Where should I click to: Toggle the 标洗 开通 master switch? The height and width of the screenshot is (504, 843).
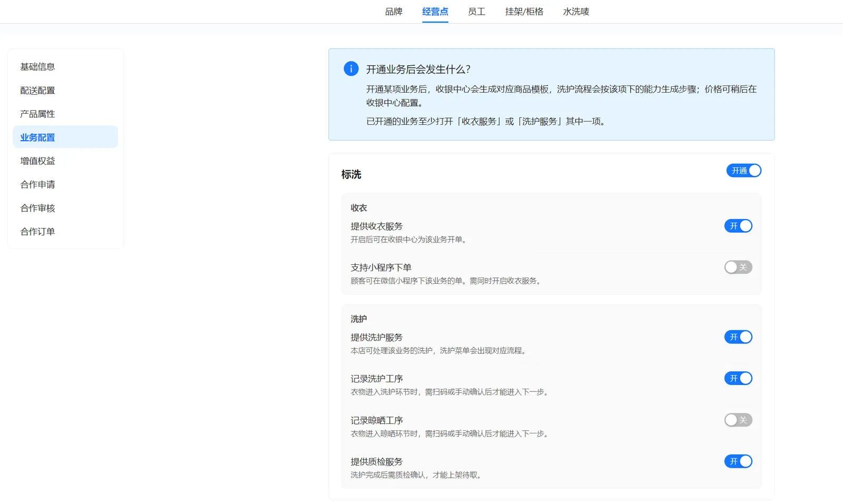[743, 171]
